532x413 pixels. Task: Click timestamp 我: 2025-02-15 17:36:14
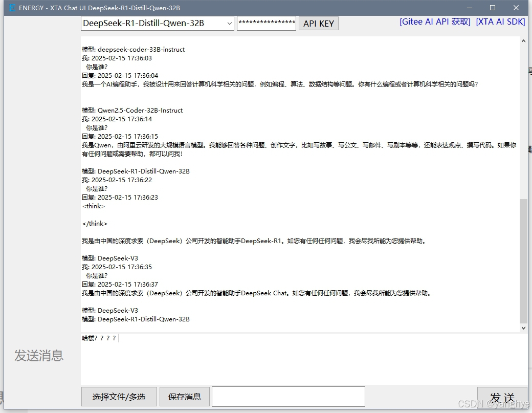coord(117,119)
